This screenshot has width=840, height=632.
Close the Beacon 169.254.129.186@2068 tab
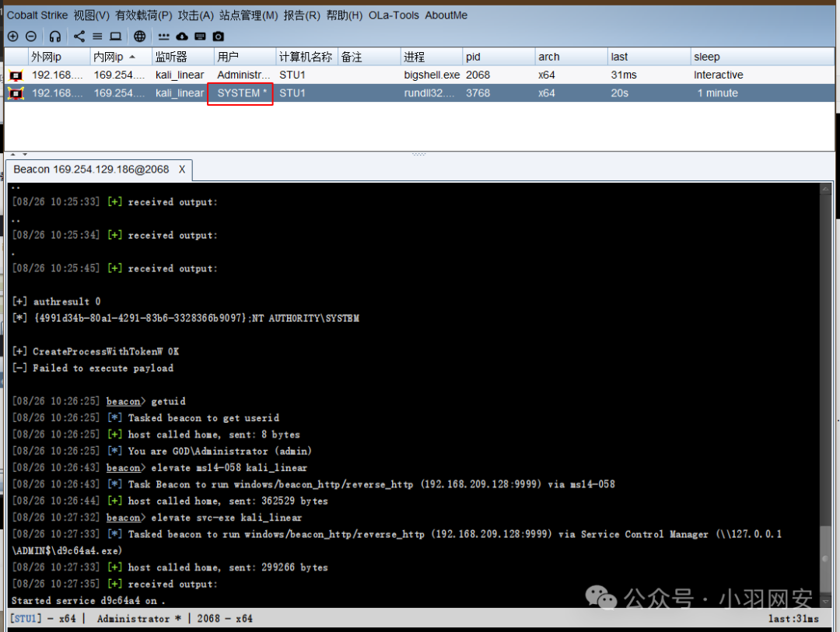(x=182, y=169)
